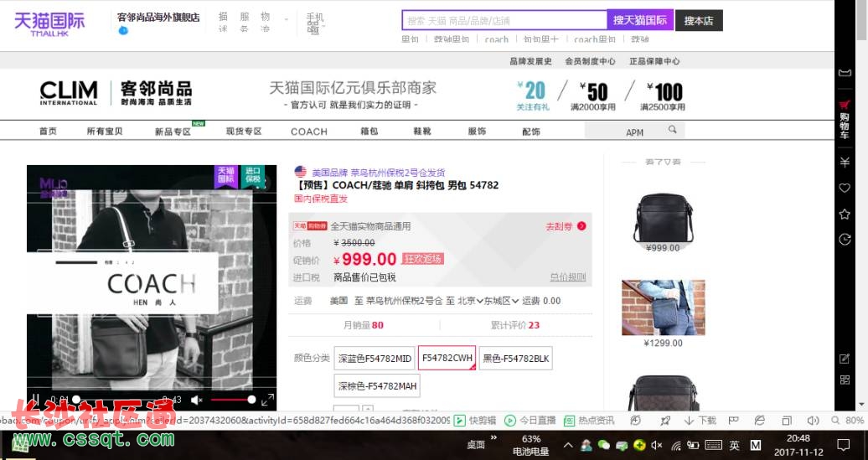Open Wi-Fi network tray icon

coord(676,445)
